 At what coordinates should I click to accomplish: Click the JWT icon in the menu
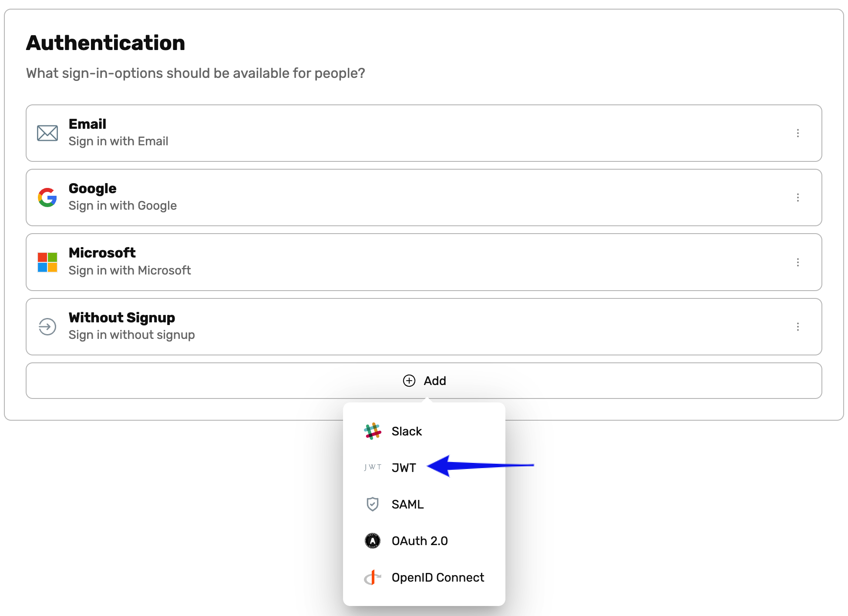pyautogui.click(x=373, y=467)
